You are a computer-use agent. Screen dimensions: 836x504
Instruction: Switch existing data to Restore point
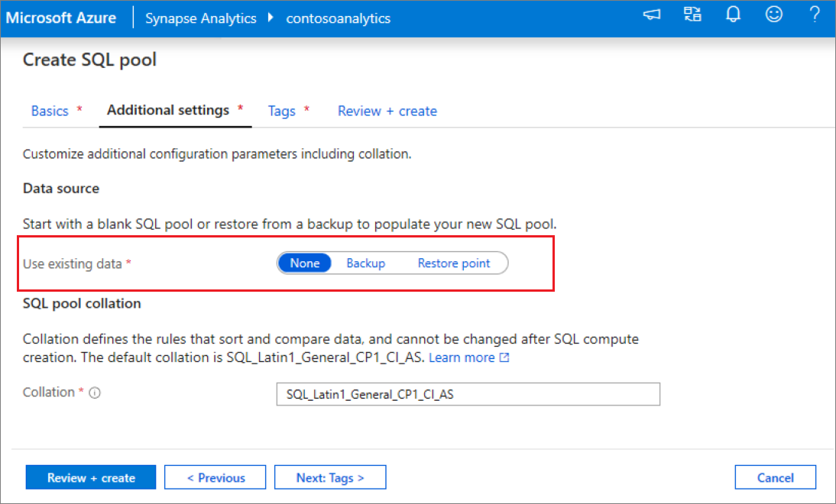point(454,263)
